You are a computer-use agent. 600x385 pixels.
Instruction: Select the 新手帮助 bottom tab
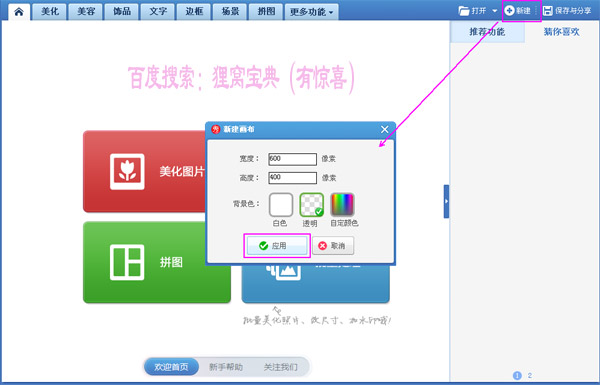226,367
